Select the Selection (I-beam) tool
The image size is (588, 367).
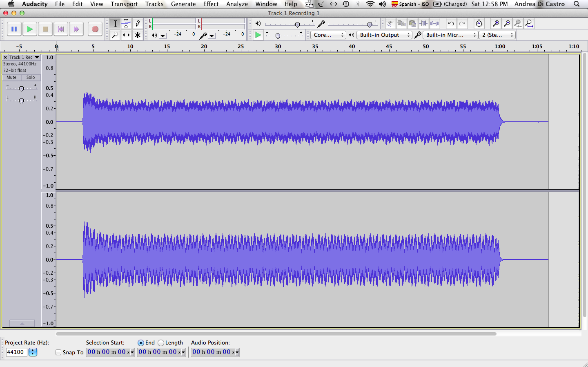tap(115, 24)
